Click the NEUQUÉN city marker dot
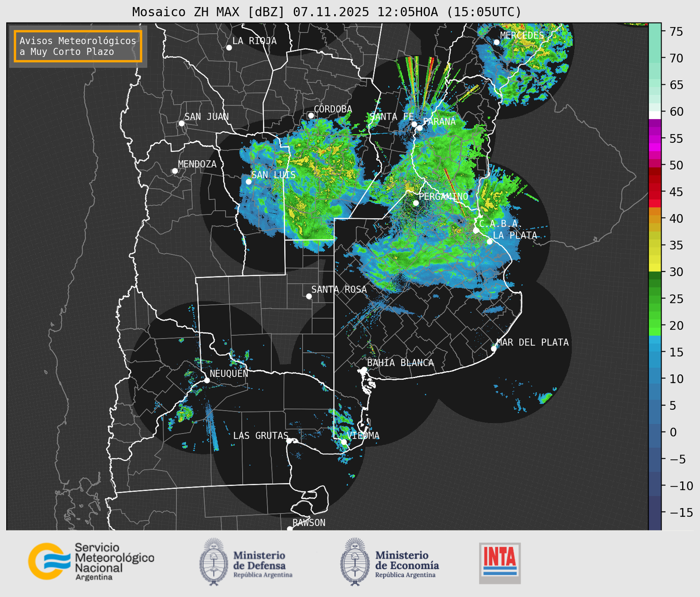 (207, 380)
